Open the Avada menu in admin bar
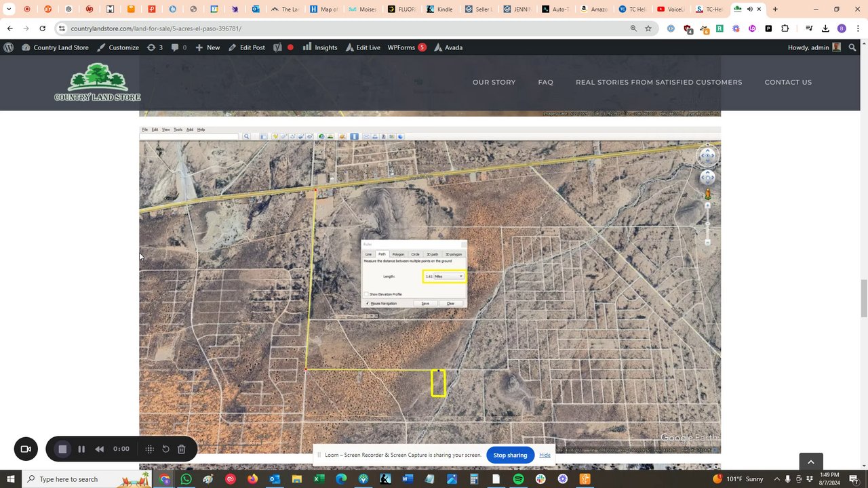The image size is (868, 488). [448, 47]
